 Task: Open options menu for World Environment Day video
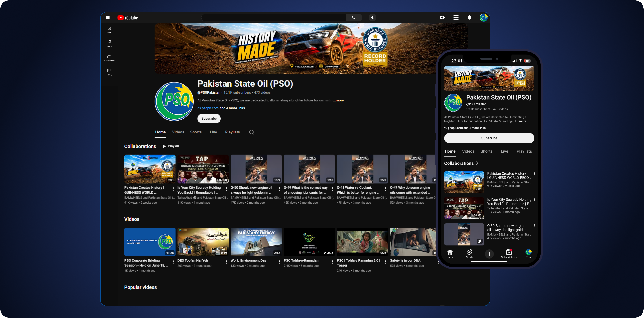pyautogui.click(x=279, y=262)
